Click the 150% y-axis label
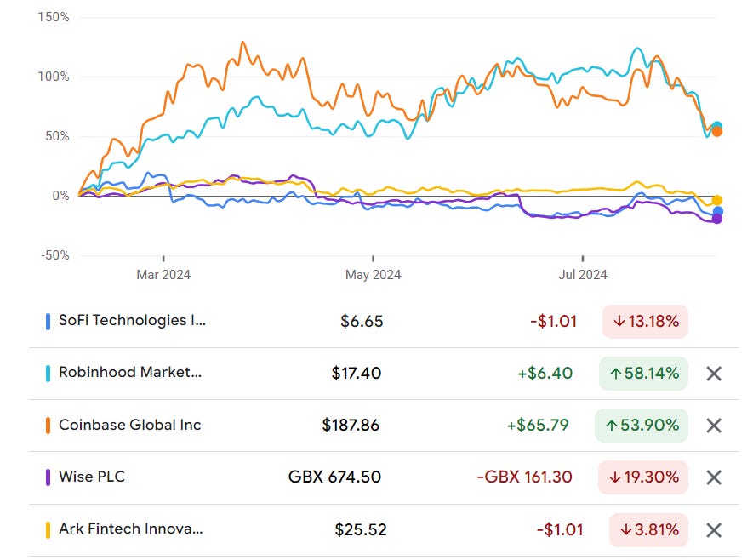Image resolution: width=753 pixels, height=560 pixels. (54, 17)
